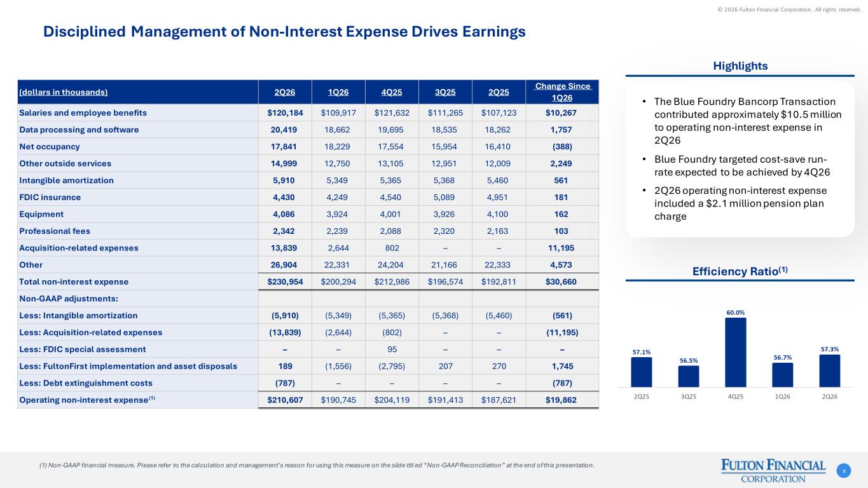Click the "Highlights" section heading

click(x=740, y=66)
